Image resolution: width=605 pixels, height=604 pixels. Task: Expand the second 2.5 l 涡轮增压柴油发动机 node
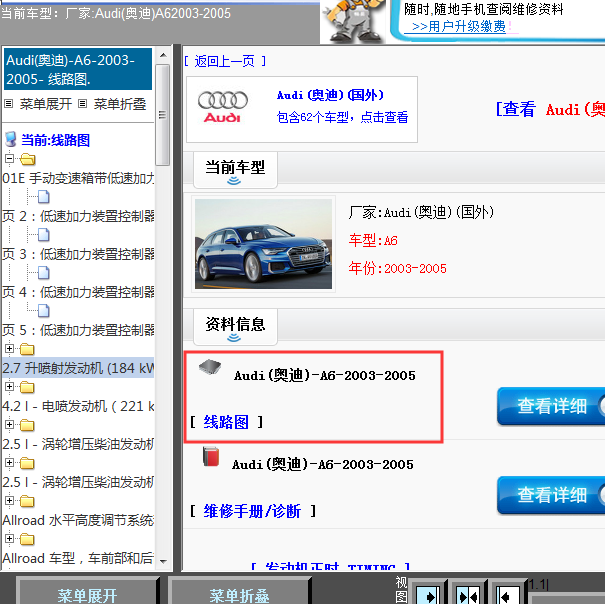pos(9,462)
